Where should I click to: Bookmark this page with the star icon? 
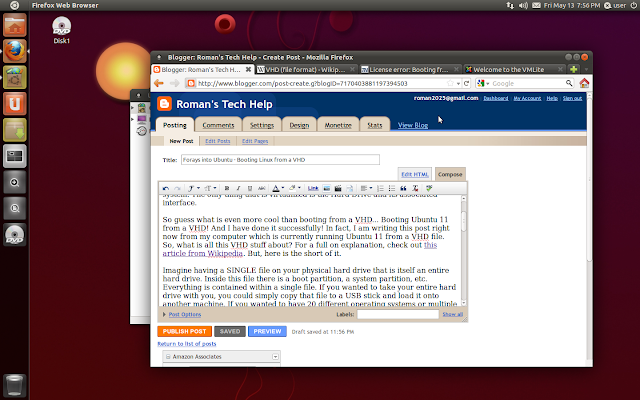click(x=450, y=83)
